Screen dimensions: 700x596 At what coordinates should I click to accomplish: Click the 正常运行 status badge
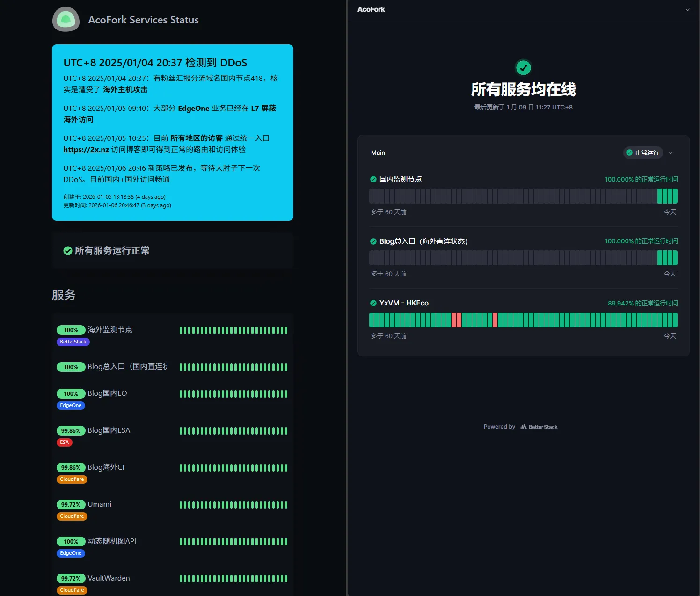(643, 153)
